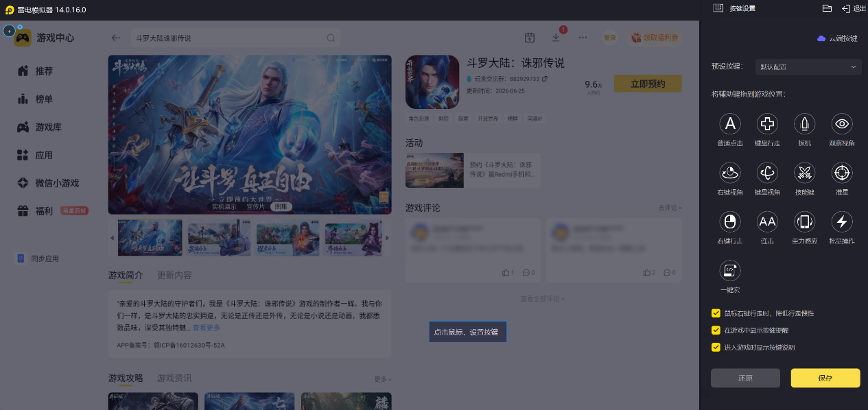Select the first screenshot thumbnail under the banner
The image size is (868, 410).
coord(150,238)
